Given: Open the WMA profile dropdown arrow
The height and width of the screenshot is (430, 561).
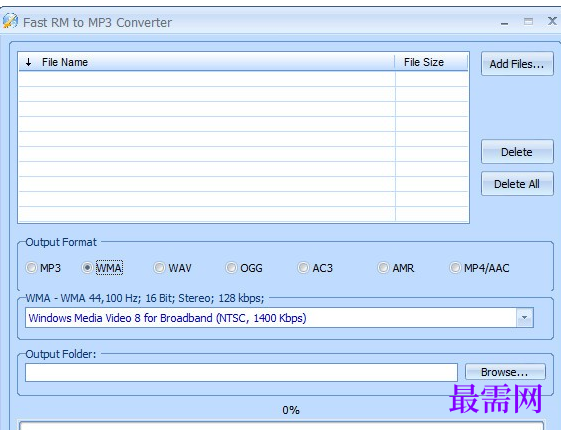Looking at the screenshot, I should (525, 318).
